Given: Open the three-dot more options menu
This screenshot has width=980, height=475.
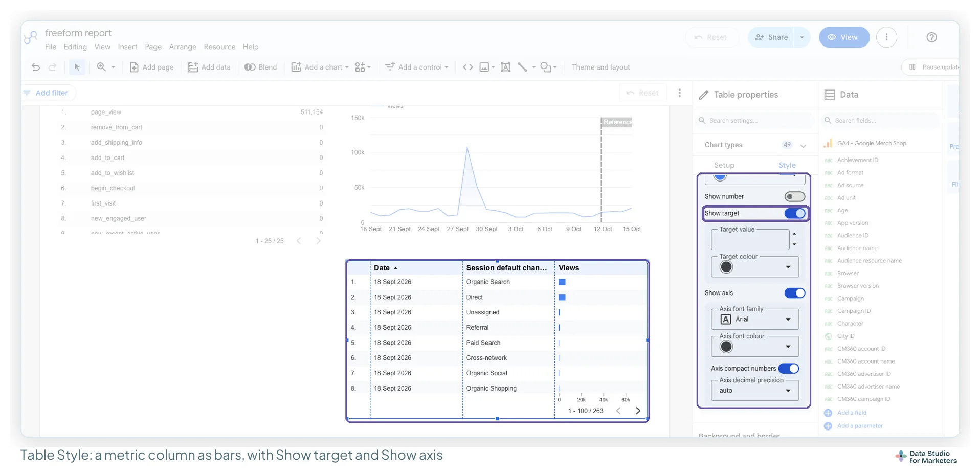Looking at the screenshot, I should (x=886, y=37).
